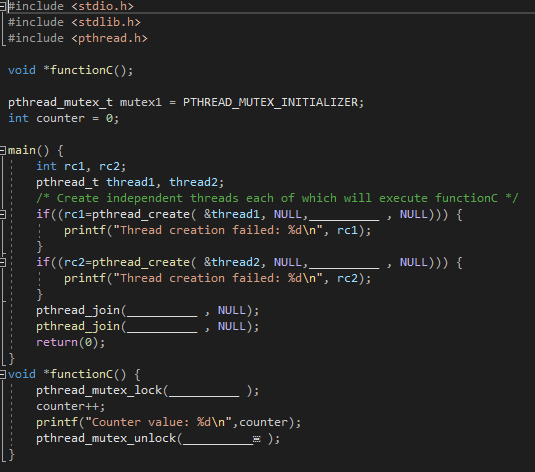
Task: Click the printf line ending with rc1
Action: click(x=217, y=230)
